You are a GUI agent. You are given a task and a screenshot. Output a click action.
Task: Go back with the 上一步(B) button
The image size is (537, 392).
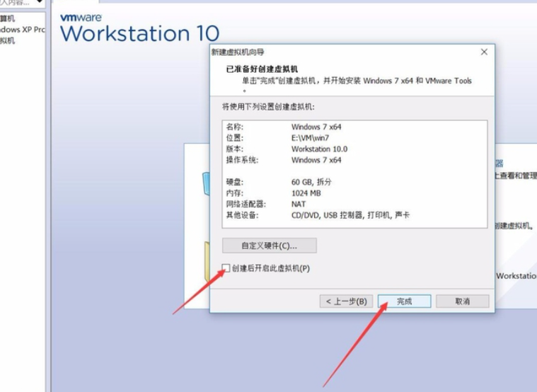(x=346, y=301)
